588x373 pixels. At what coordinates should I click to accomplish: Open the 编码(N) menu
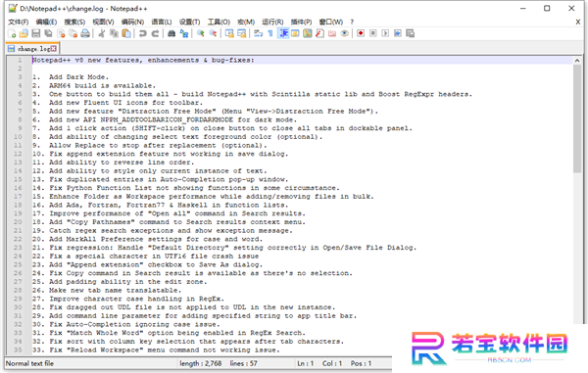click(x=132, y=22)
